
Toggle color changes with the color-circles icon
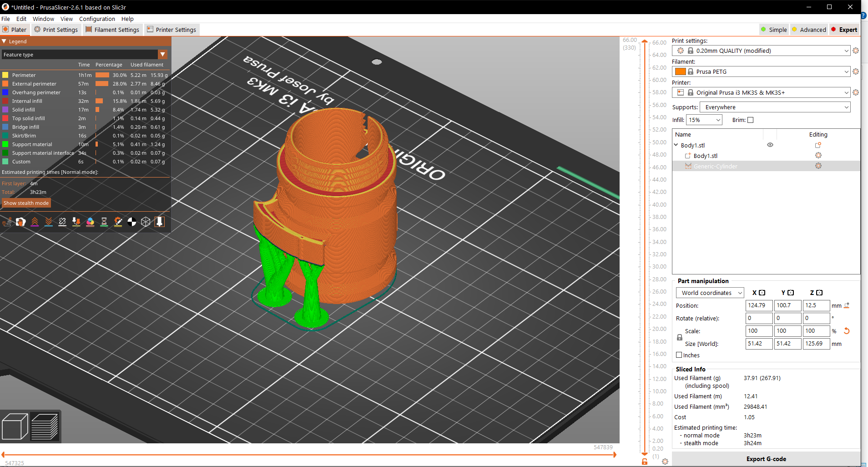click(x=90, y=222)
